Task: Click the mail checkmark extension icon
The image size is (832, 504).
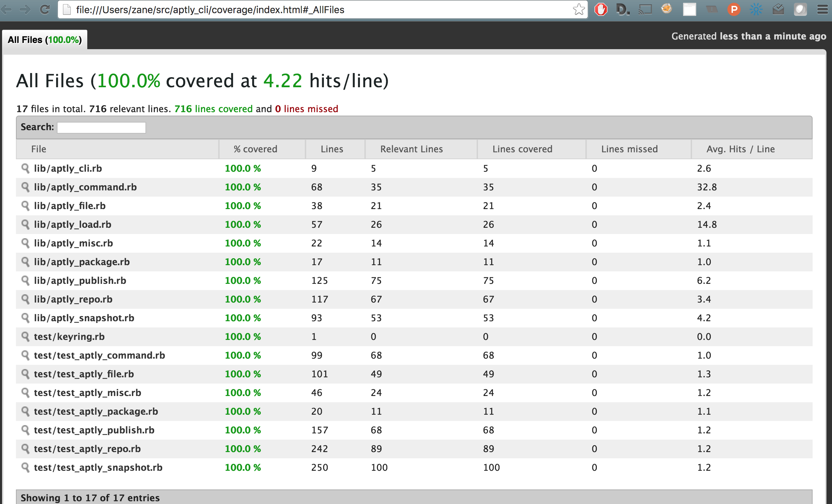Action: point(778,9)
